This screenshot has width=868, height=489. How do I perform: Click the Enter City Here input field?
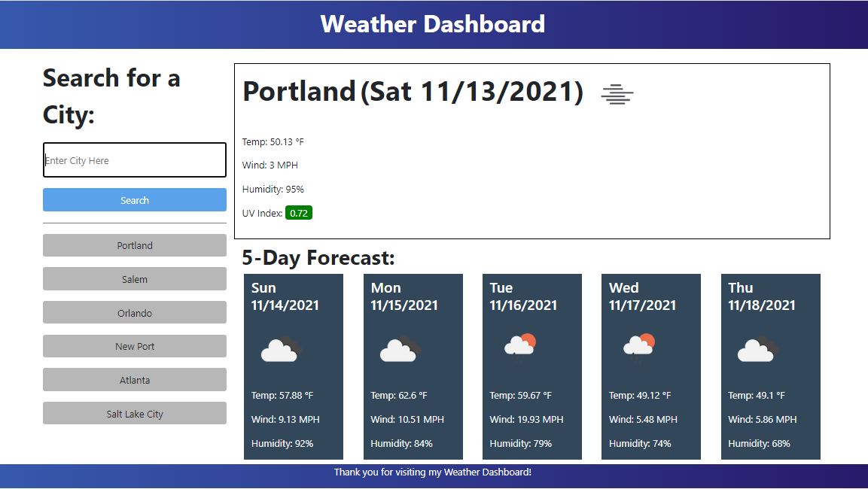click(x=134, y=159)
